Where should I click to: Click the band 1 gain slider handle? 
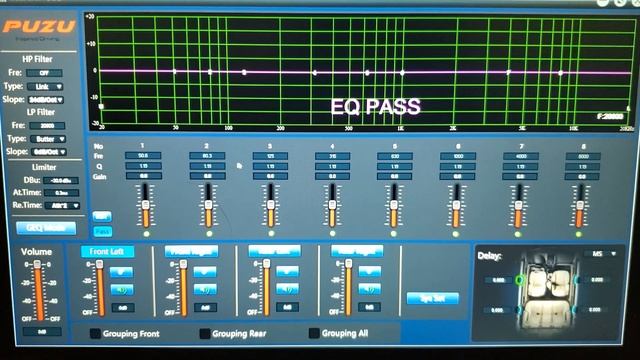click(146, 205)
